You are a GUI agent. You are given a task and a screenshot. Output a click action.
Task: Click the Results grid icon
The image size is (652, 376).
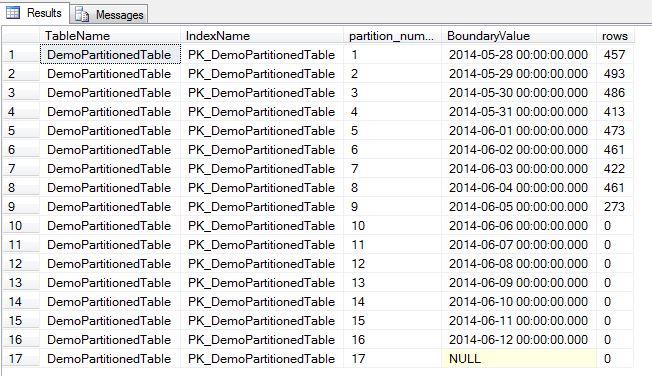coord(13,13)
